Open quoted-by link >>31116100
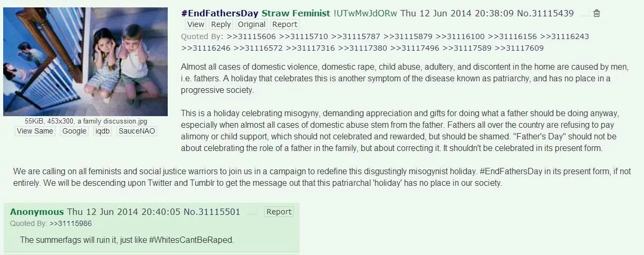 pyautogui.click(x=460, y=36)
